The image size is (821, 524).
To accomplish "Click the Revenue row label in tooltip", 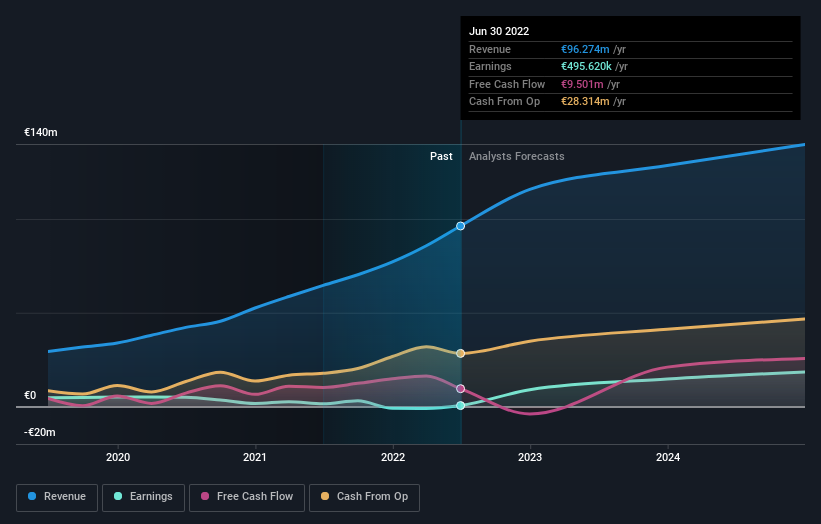I will (490, 49).
